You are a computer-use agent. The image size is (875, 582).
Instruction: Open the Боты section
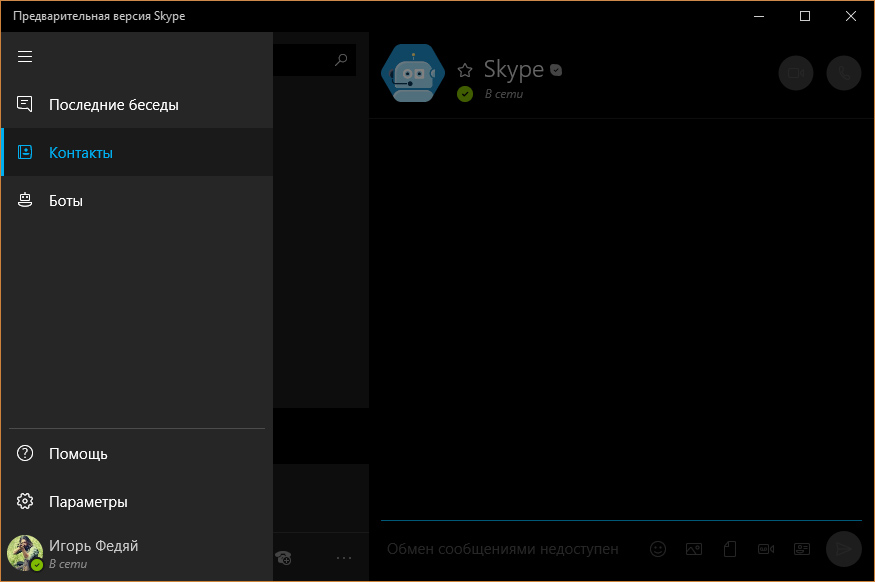coord(66,201)
